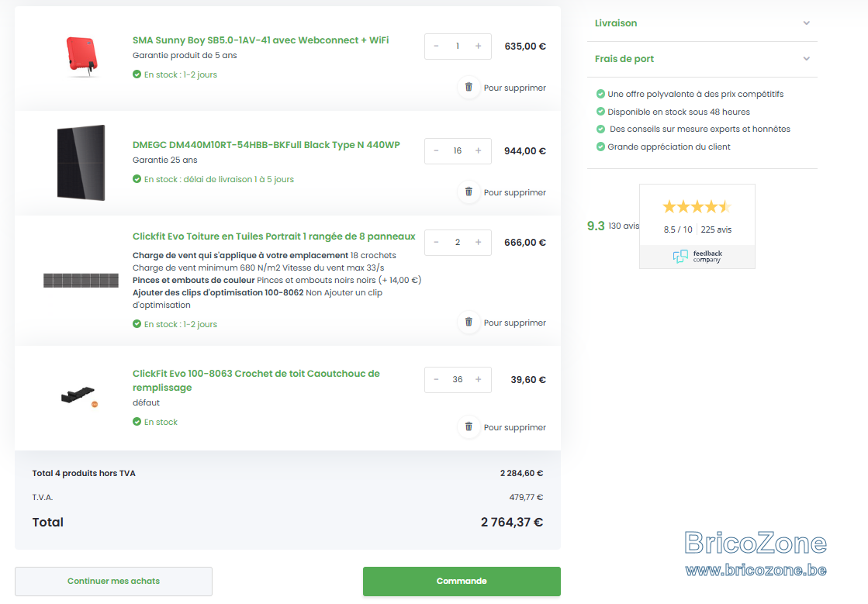Edit quantity field showing 16 for DMEGC panels
The width and height of the screenshot is (868, 604).
click(457, 150)
